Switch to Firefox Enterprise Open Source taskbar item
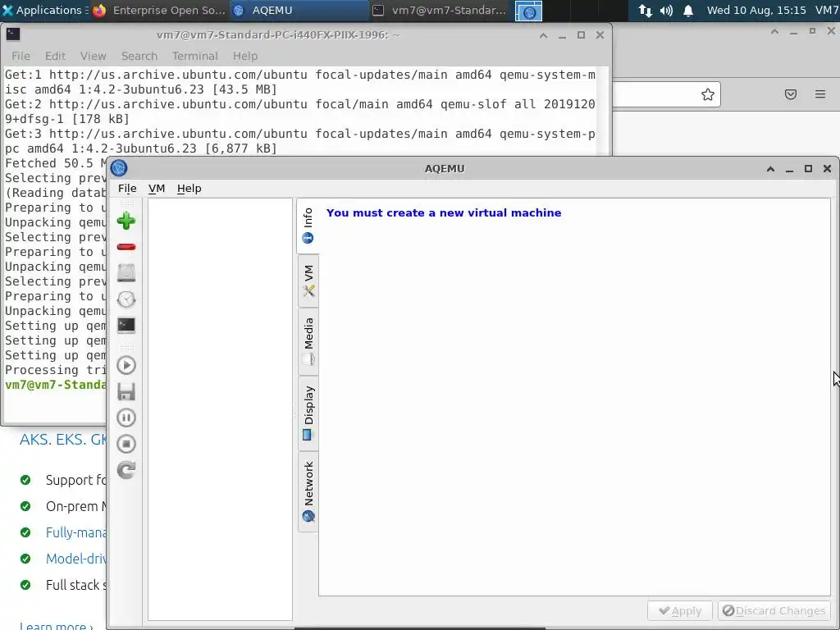This screenshot has height=630, width=840. (x=160, y=10)
